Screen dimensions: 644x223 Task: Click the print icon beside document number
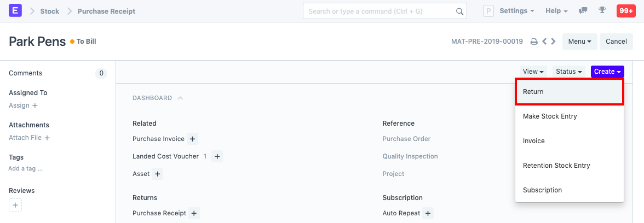(x=534, y=42)
